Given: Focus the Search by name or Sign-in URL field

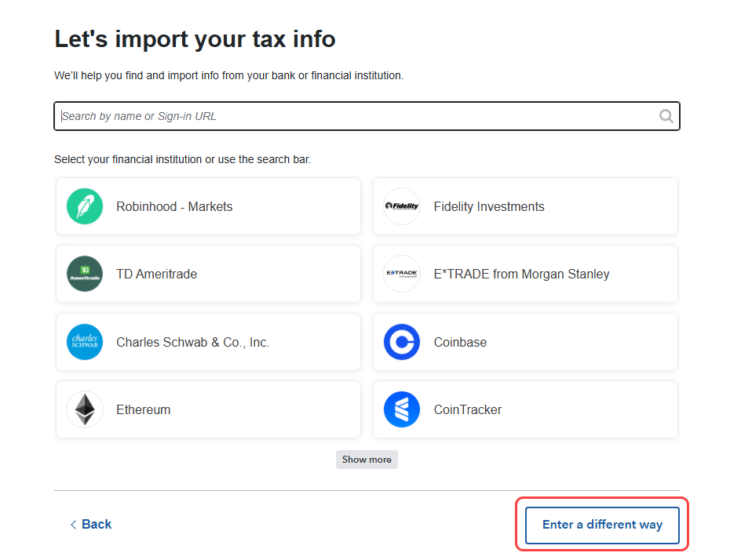Looking at the screenshot, I should click(x=367, y=116).
